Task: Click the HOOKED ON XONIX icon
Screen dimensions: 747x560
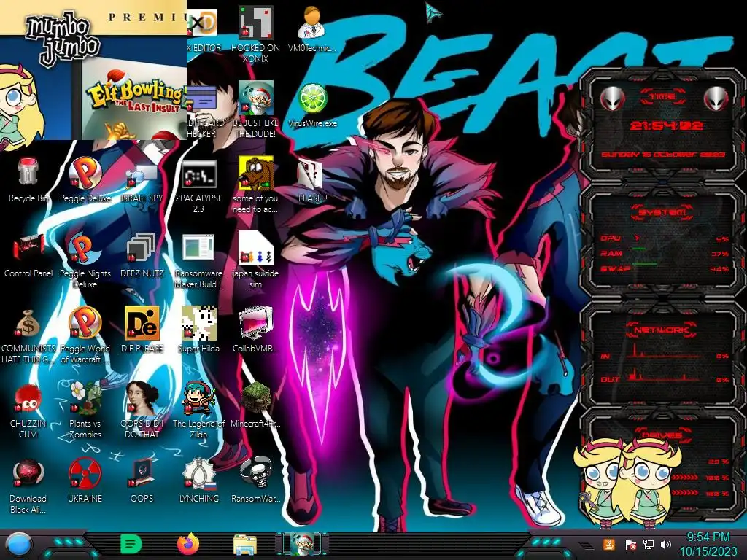Action: tap(255, 35)
